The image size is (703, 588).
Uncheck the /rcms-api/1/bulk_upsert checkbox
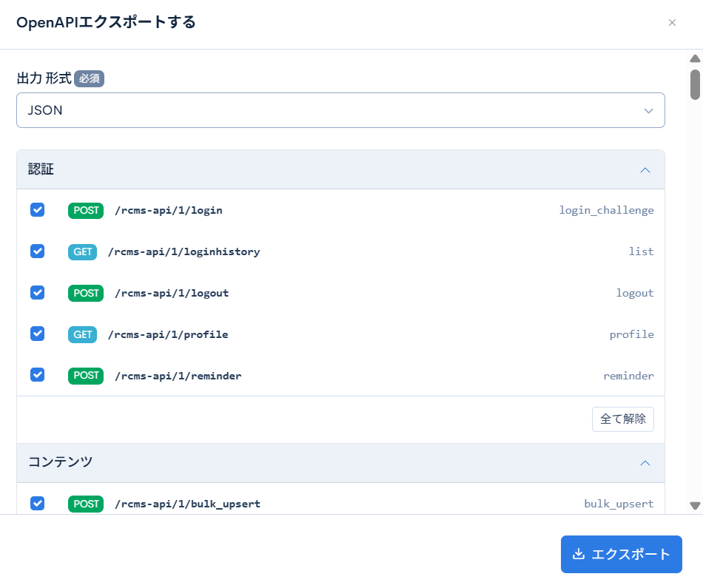tap(37, 504)
